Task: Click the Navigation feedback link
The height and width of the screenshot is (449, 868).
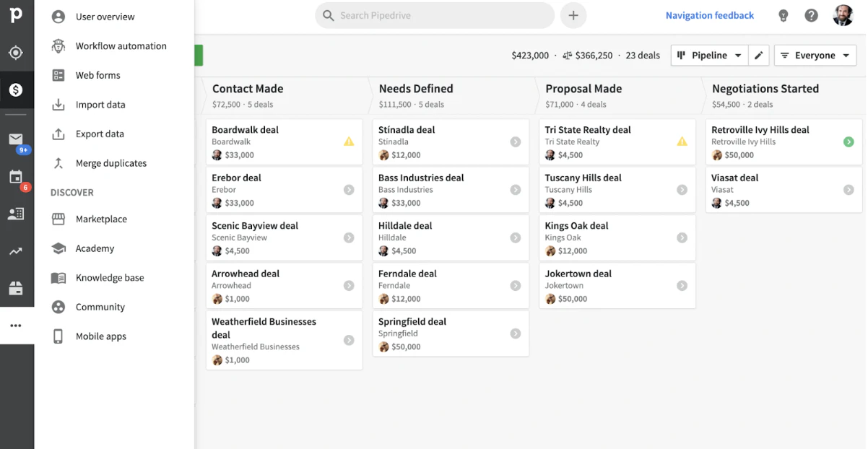Action: click(710, 15)
